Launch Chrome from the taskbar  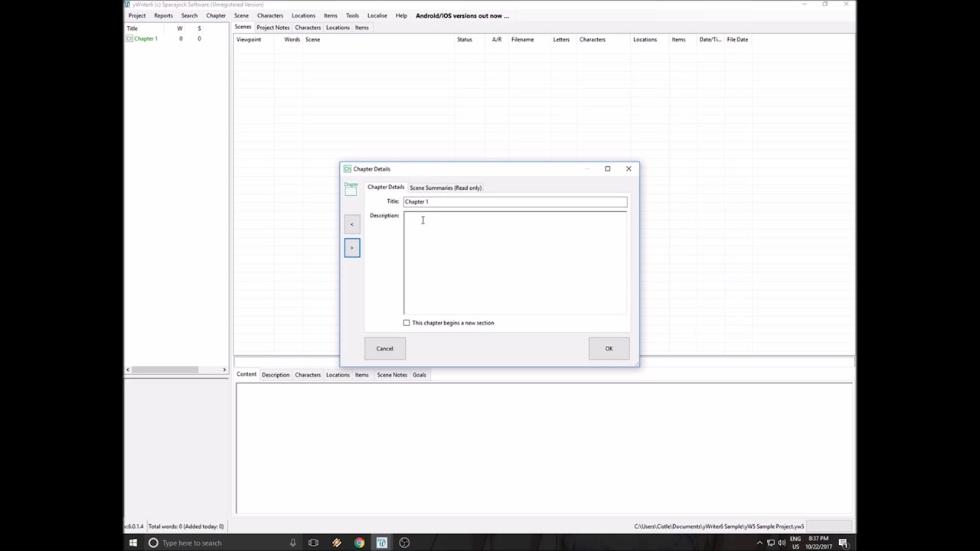click(359, 543)
